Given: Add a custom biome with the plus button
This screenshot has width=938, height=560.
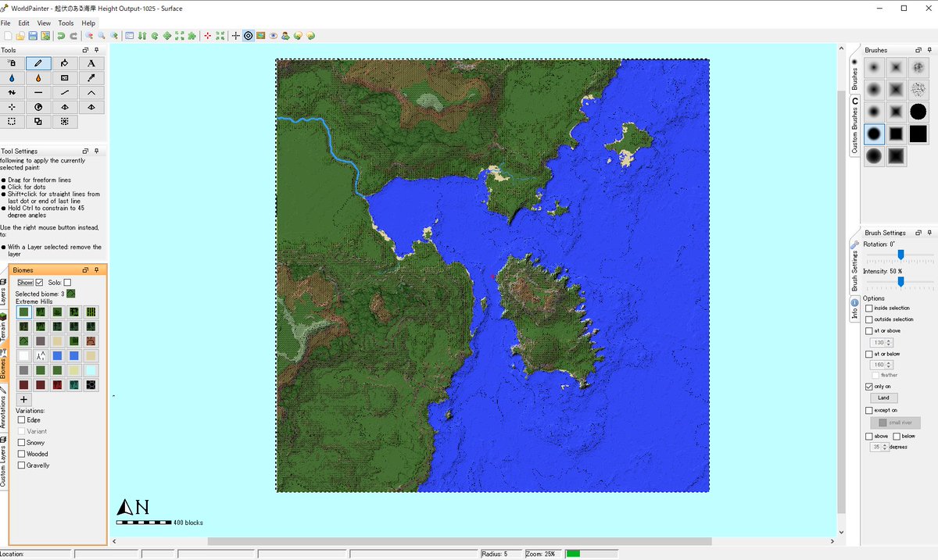Looking at the screenshot, I should pos(24,399).
